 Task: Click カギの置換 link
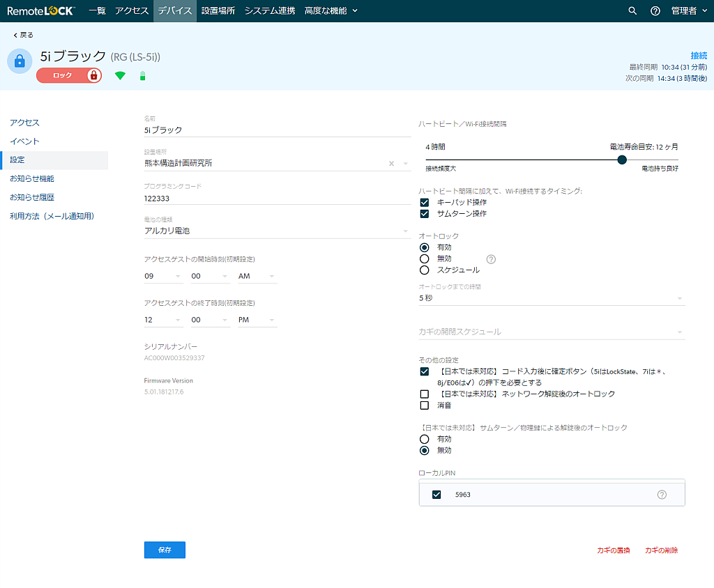614,550
